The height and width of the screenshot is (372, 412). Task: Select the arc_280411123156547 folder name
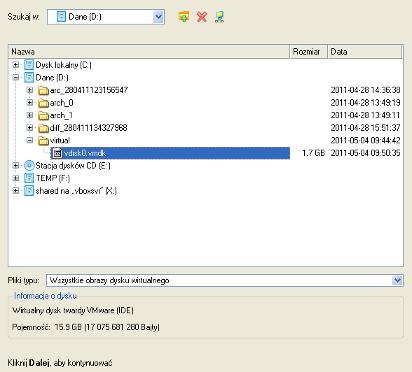click(89, 90)
